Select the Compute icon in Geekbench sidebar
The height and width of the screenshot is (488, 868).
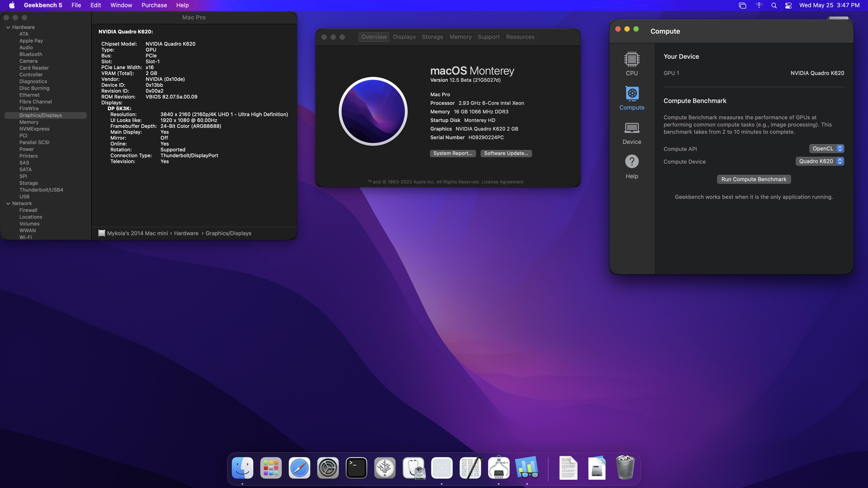[632, 94]
